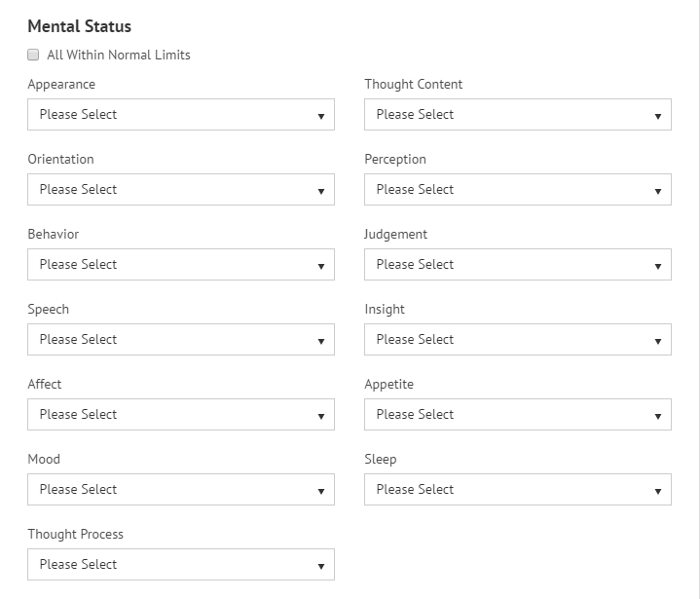Check All Within Normal Limits checkbox

coord(33,55)
